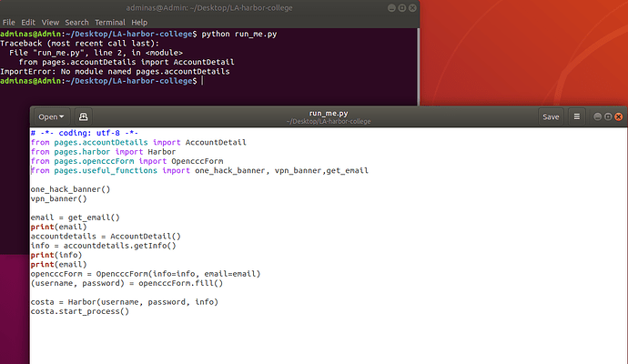Click the 'costa = Harbor' line
The image size is (628, 364).
[x=125, y=302]
